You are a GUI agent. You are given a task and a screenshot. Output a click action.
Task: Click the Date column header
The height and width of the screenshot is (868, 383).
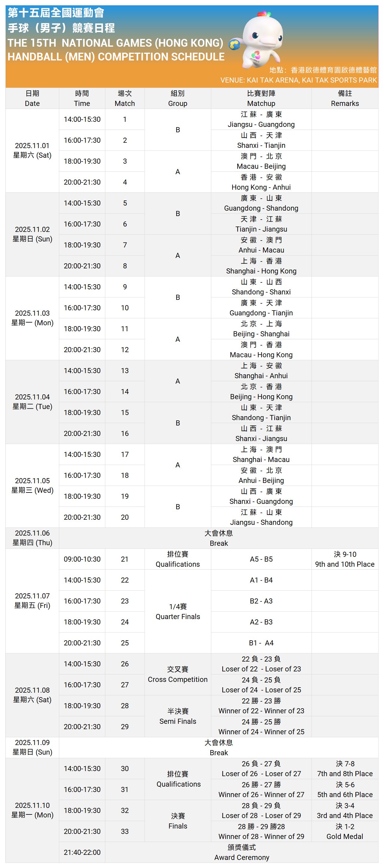point(32,98)
